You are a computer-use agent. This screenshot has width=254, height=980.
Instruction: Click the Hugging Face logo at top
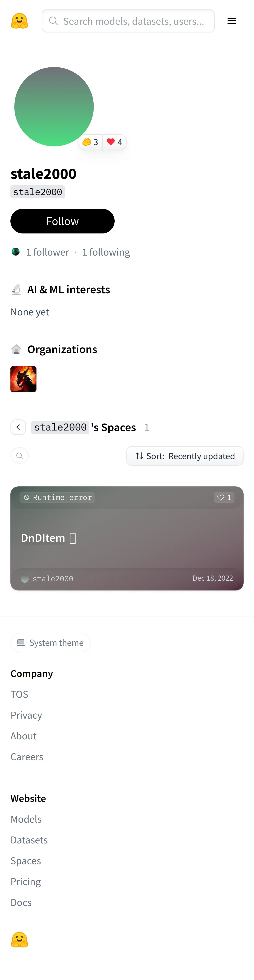click(x=19, y=21)
